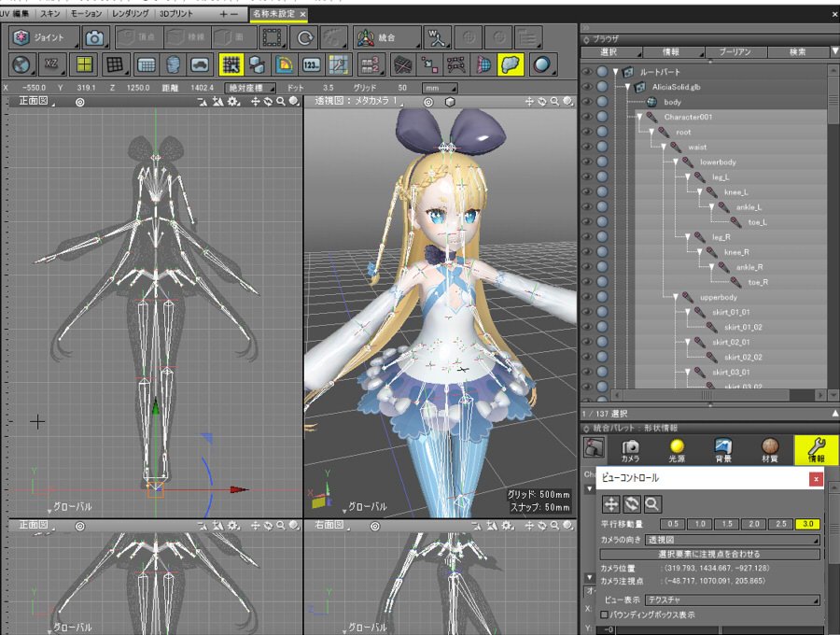Screen dimensions: 840x635
Task: Click the 123 numeric input icon
Action: pyautogui.click(x=311, y=64)
